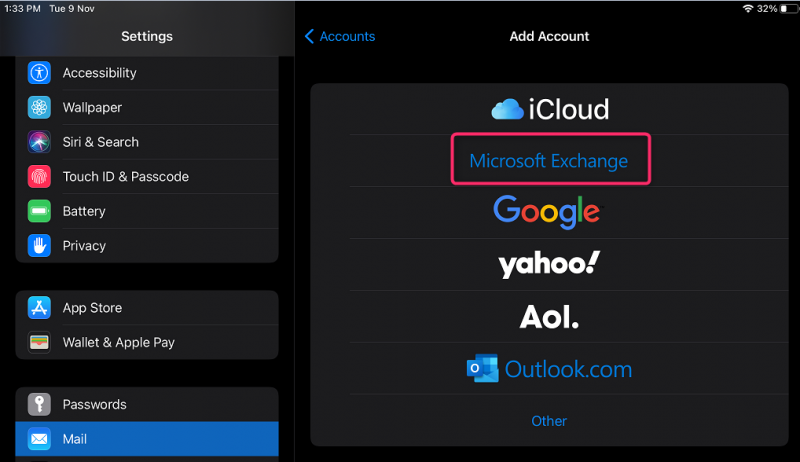Select Mail settings row

tap(147, 439)
